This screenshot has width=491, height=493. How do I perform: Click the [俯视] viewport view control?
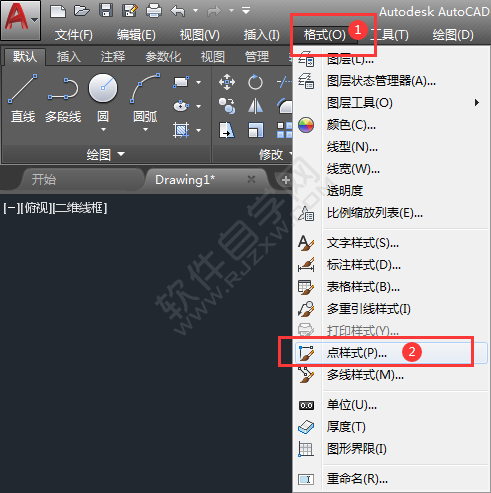(37, 208)
